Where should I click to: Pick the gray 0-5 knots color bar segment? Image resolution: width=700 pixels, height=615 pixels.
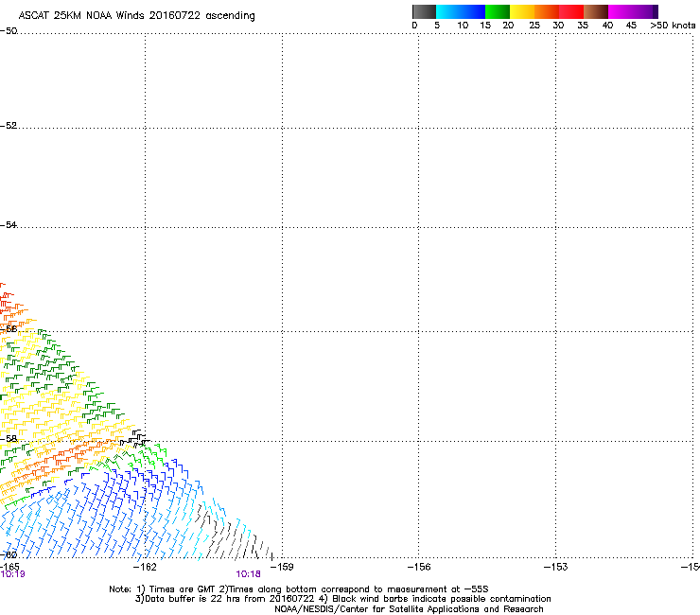(424, 11)
